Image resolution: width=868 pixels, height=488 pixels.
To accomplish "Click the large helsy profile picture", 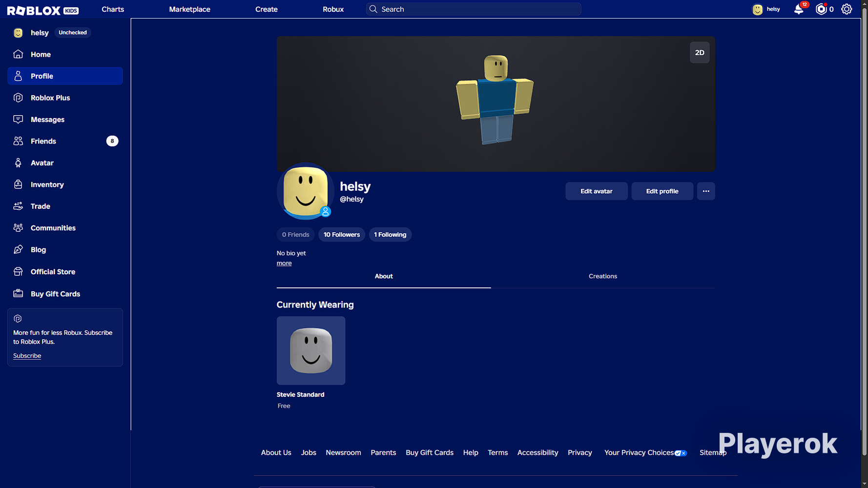I will [x=306, y=191].
